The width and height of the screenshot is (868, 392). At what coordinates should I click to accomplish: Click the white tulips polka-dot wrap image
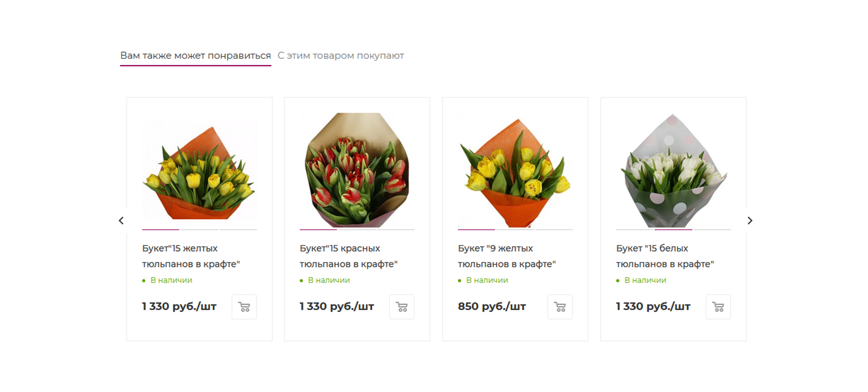[x=673, y=170]
